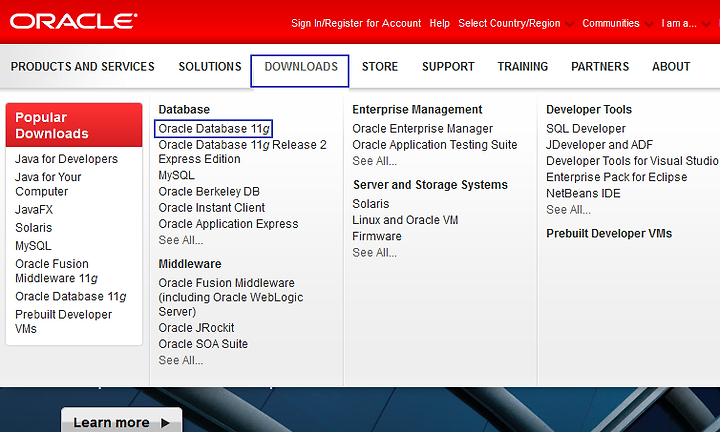Click See All under Developer Tools
Viewport: 720px width, 432px height.
pyautogui.click(x=568, y=210)
